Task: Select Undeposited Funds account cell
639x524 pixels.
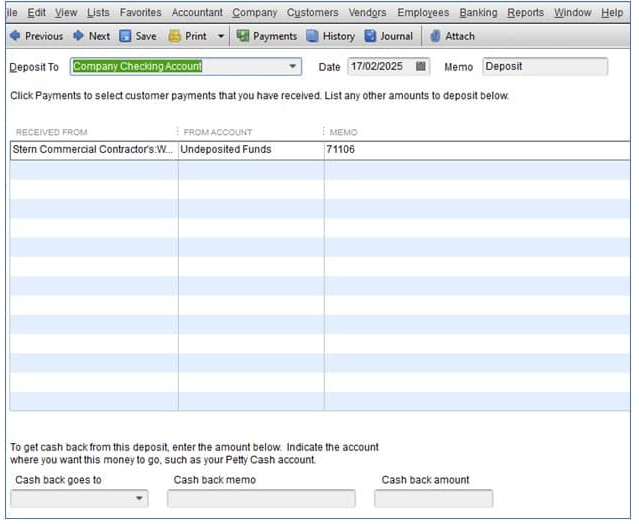Action: tap(251, 150)
